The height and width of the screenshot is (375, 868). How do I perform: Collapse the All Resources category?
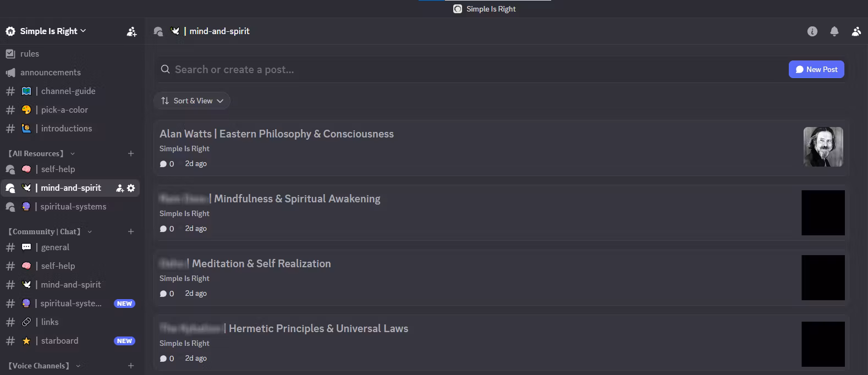[36, 153]
